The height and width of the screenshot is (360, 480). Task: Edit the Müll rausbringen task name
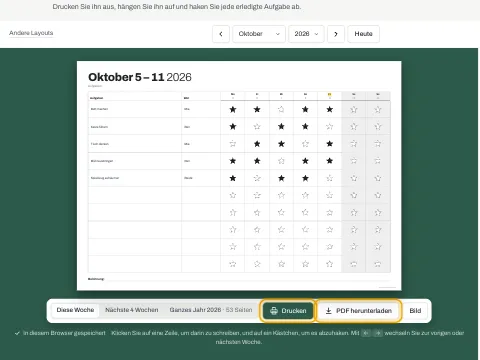click(135, 161)
